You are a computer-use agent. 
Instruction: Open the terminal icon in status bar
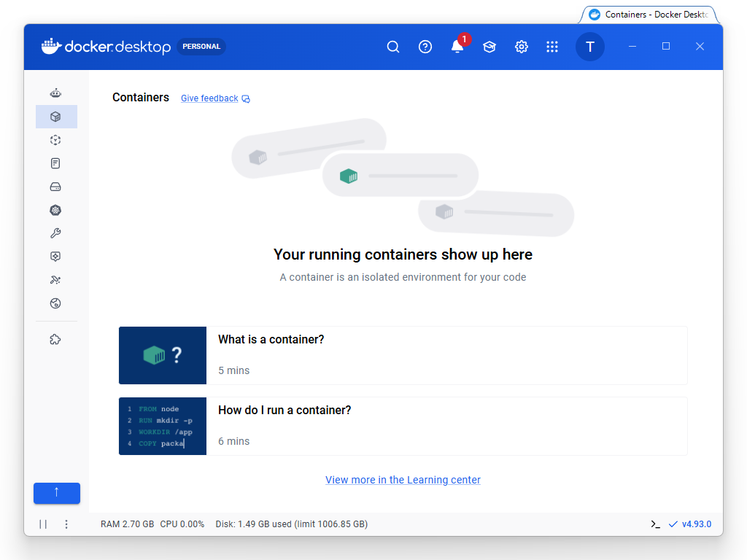point(656,524)
